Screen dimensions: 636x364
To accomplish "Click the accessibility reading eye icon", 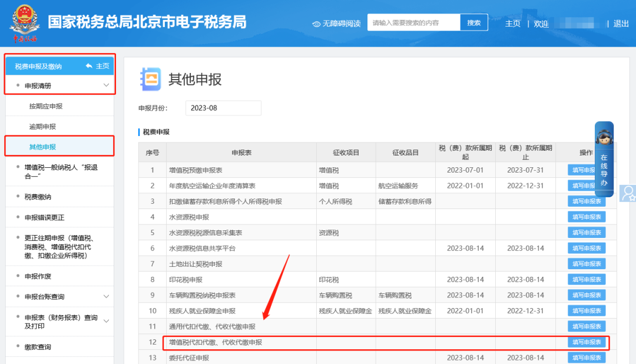I will point(316,24).
